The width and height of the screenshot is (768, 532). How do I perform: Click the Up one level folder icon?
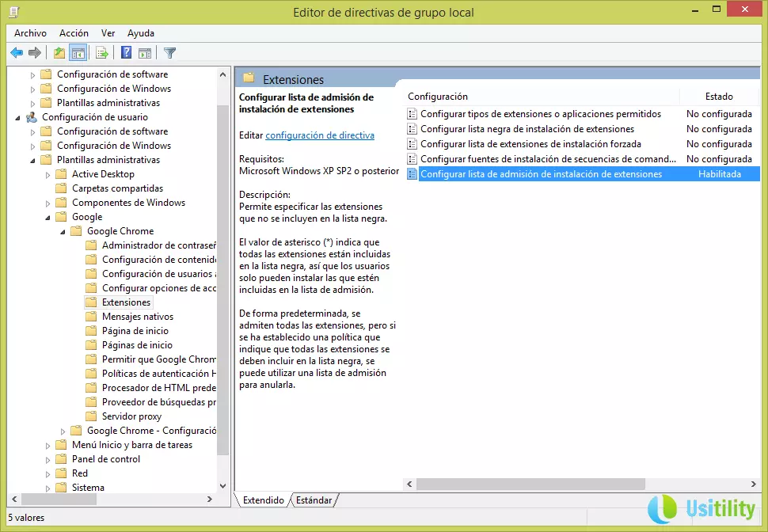click(x=59, y=53)
